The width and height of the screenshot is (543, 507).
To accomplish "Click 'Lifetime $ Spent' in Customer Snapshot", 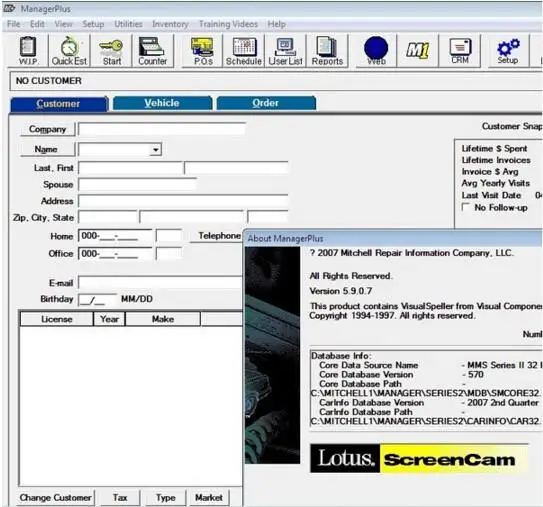I will 494,149.
